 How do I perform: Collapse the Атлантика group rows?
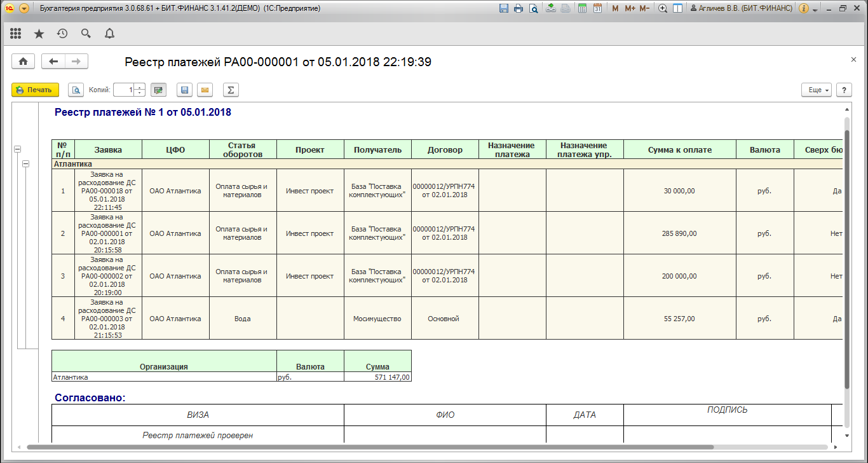[x=26, y=164]
